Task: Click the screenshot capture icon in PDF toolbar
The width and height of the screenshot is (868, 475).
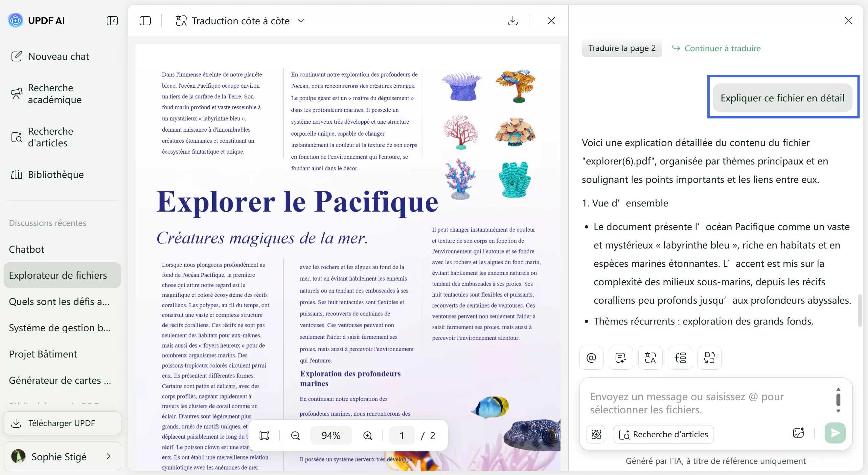Action: 264,435
